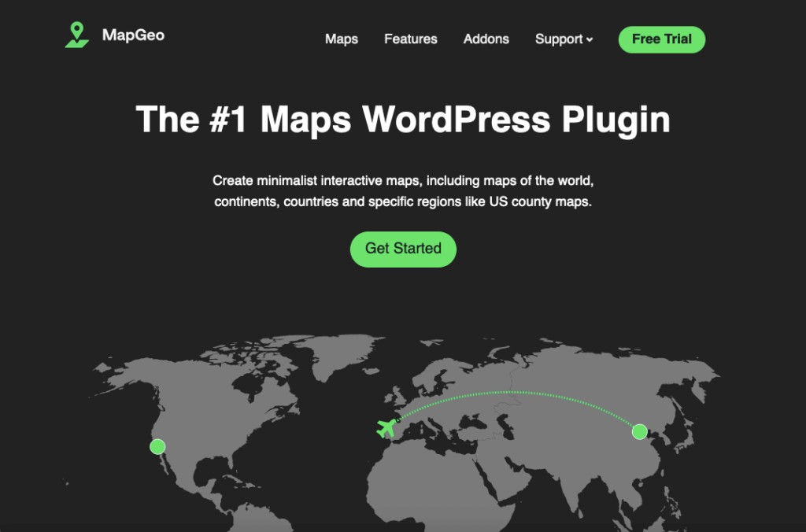This screenshot has width=806, height=532.
Task: Click the Get Started button
Action: [x=403, y=249]
